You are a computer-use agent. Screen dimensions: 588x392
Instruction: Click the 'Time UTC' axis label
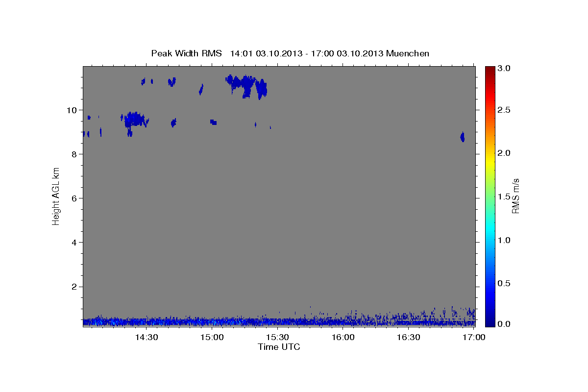pyautogui.click(x=279, y=347)
